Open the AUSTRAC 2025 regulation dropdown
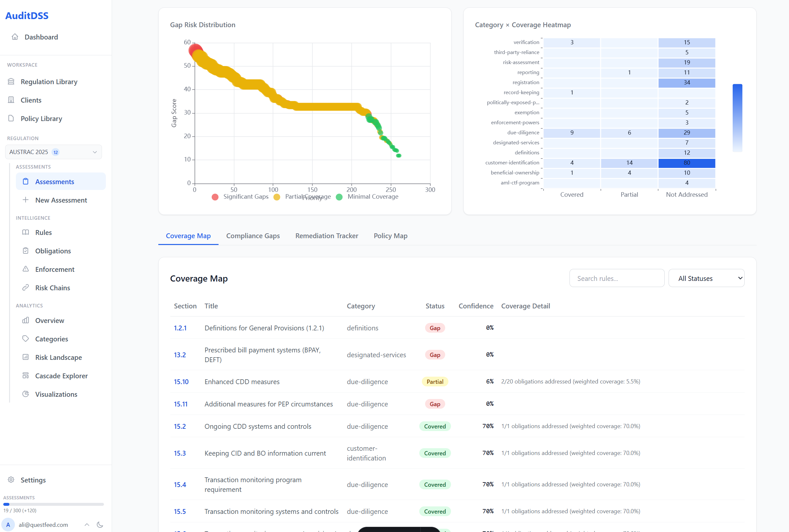This screenshot has width=789, height=532. pyautogui.click(x=54, y=152)
